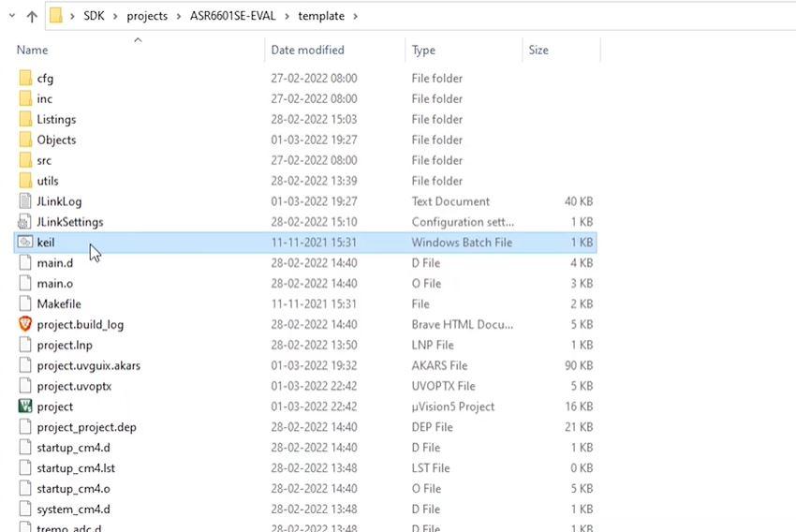Image resolution: width=796 pixels, height=532 pixels.
Task: Click 'Brave HTML Docu...' type cell
Action: point(463,324)
